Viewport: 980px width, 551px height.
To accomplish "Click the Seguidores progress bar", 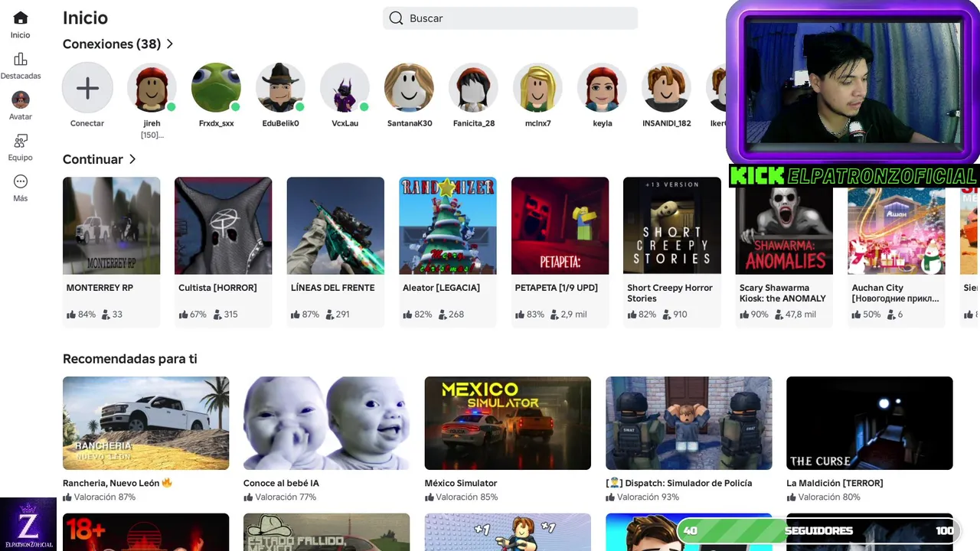I will (818, 530).
